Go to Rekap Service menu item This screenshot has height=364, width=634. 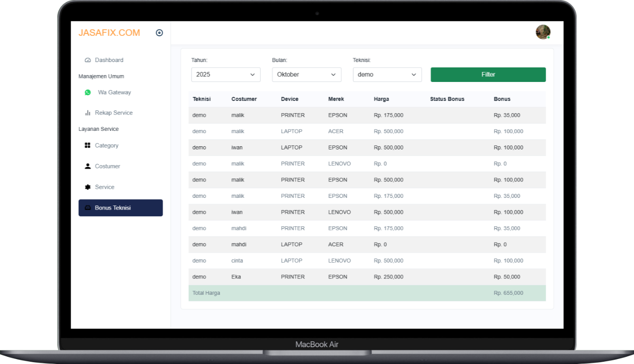[114, 113]
